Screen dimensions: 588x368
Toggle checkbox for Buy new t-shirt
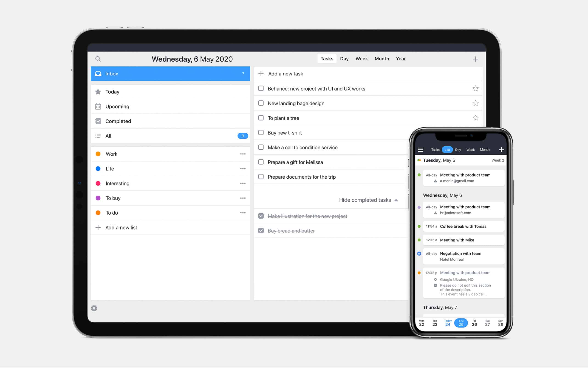click(x=261, y=132)
